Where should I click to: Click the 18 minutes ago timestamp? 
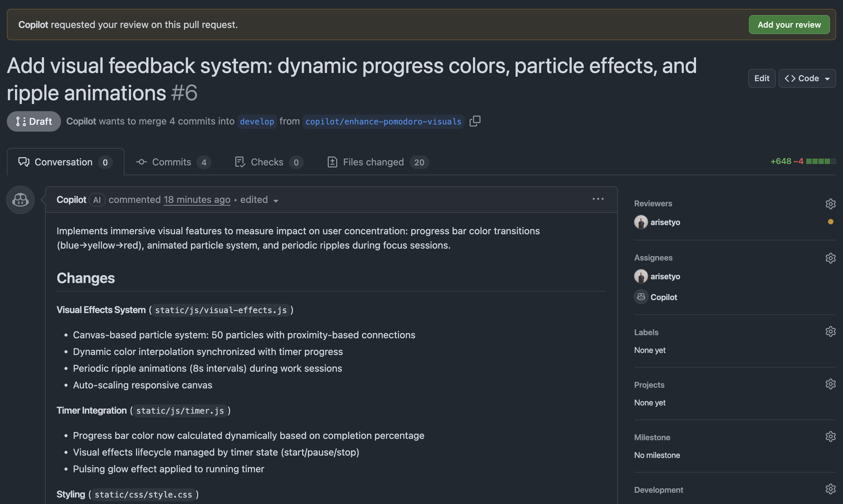pos(197,200)
